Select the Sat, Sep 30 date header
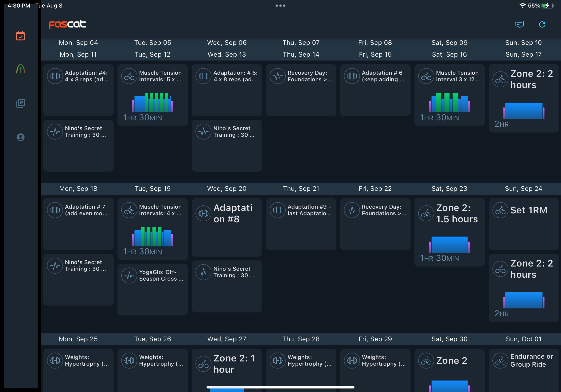561x392 pixels. [450, 339]
